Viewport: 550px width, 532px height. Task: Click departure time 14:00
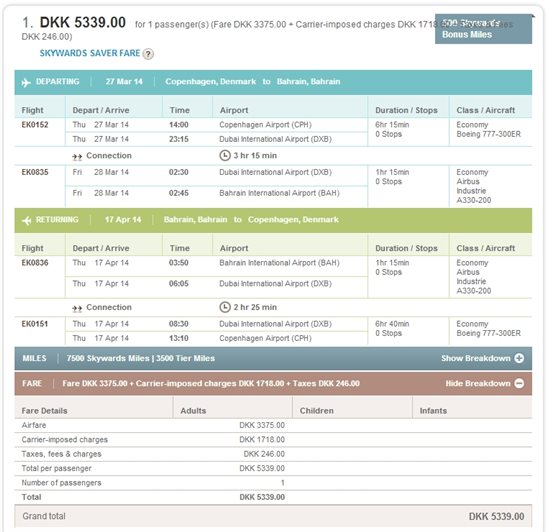(x=179, y=124)
